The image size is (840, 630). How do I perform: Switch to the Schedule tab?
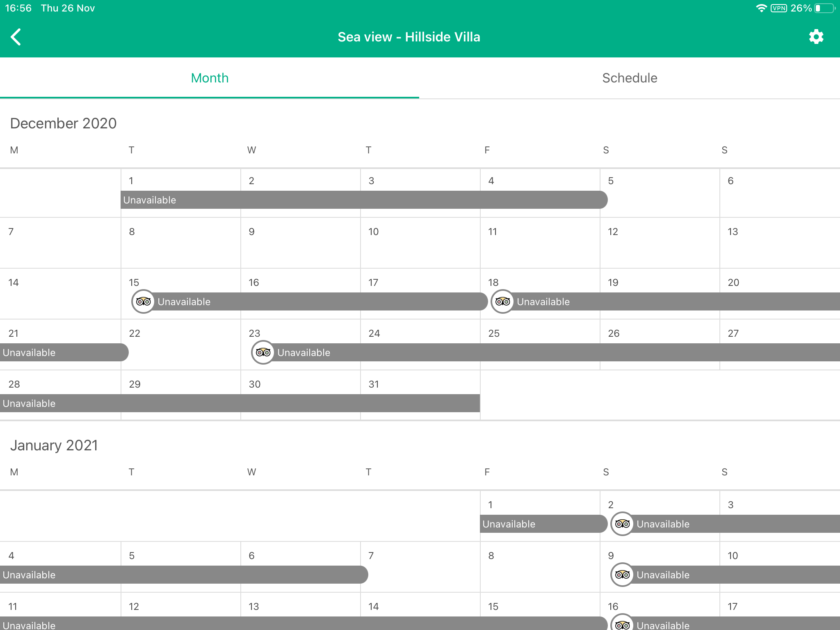[630, 78]
